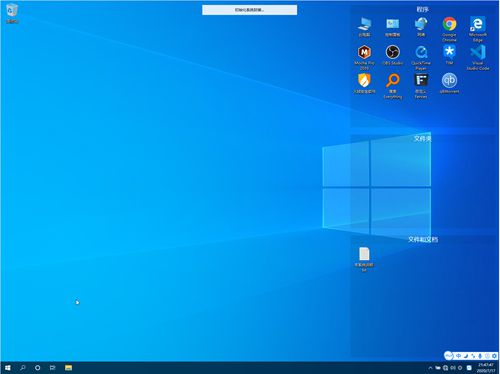Expand the hidden tray icons arrow
Image resolution: width=500 pixels, height=374 pixels.
pyautogui.click(x=430, y=368)
